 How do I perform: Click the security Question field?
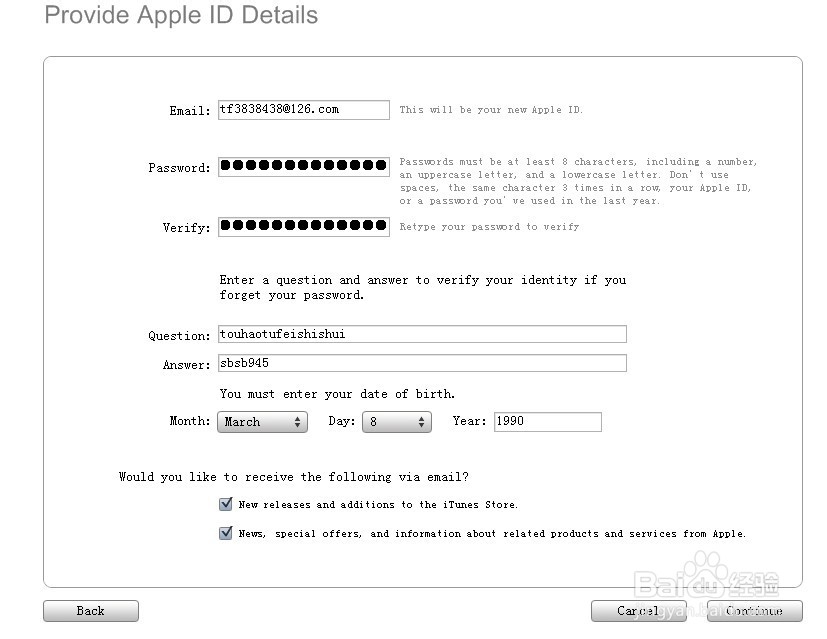422,334
